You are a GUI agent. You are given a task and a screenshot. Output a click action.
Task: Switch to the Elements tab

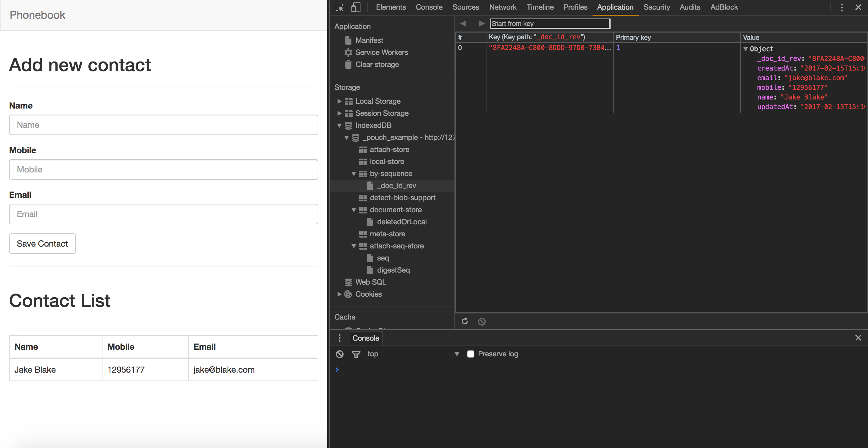pyautogui.click(x=391, y=8)
